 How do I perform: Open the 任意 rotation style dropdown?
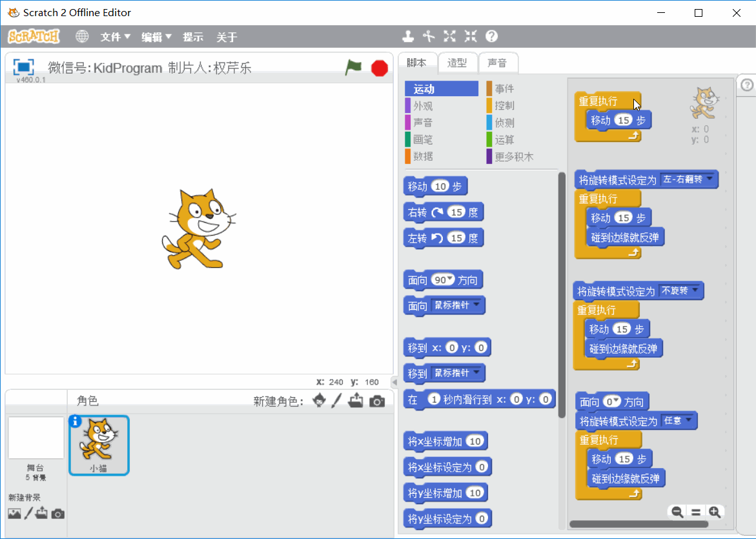(x=678, y=420)
